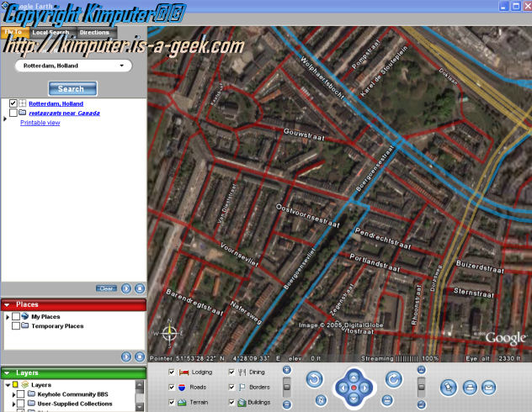Pan the map up with arrow
This screenshot has width=532, height=412.
(x=354, y=377)
